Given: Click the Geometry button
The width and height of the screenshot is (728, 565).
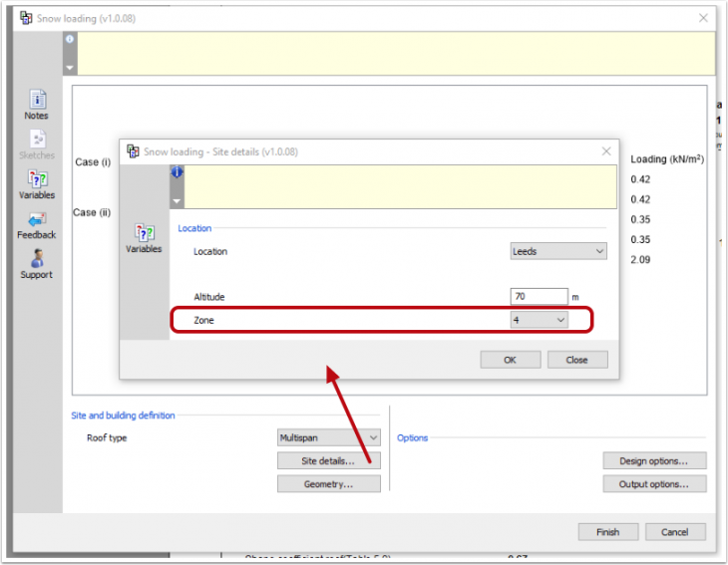Looking at the screenshot, I should tap(328, 484).
